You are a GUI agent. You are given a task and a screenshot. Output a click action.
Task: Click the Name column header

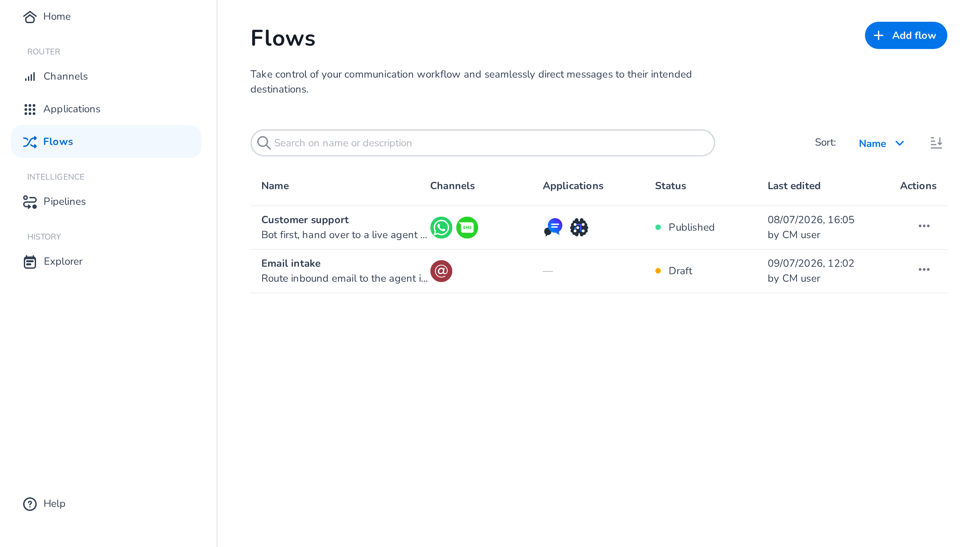[275, 186]
